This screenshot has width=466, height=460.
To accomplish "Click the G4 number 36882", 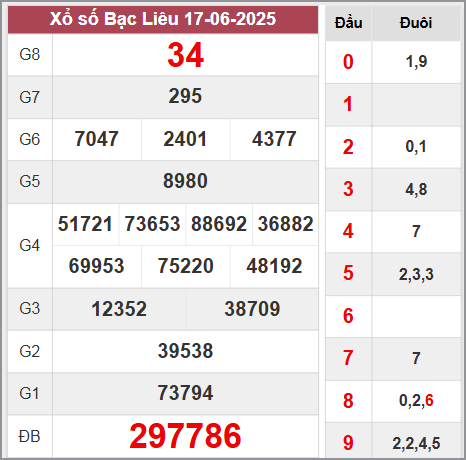I will click(x=285, y=224).
